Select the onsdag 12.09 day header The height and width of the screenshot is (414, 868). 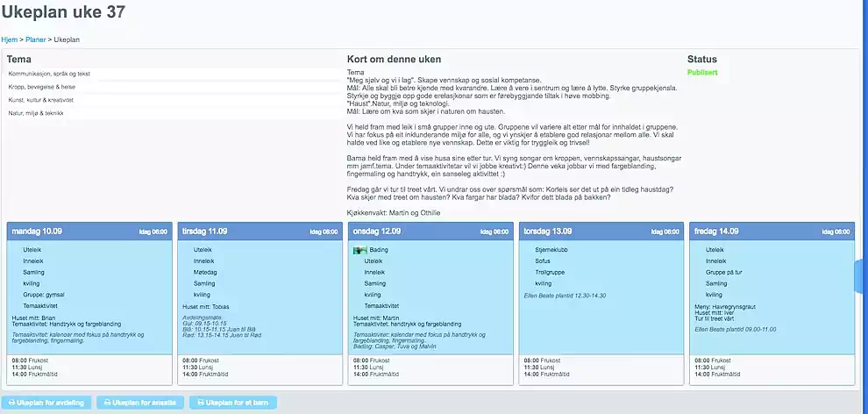377,232
